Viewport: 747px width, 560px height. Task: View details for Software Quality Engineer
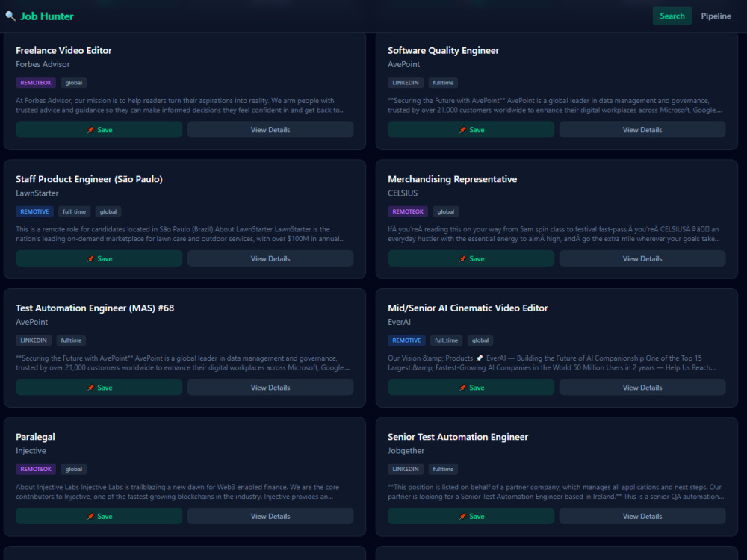[642, 129]
